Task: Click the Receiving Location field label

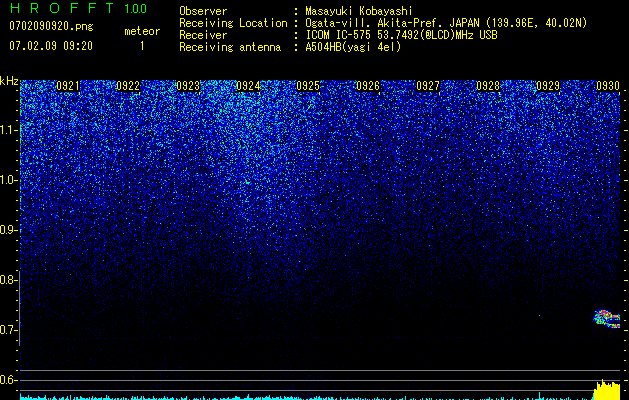Action: coord(233,23)
